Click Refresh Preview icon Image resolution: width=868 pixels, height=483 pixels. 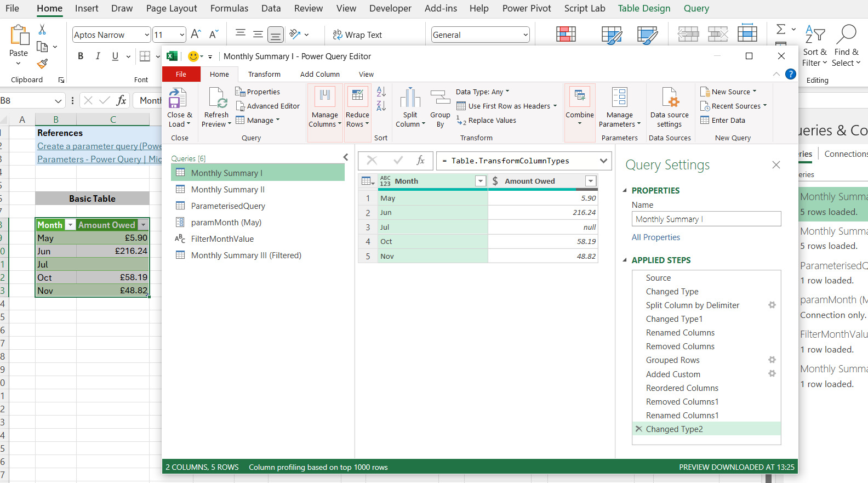tap(217, 98)
